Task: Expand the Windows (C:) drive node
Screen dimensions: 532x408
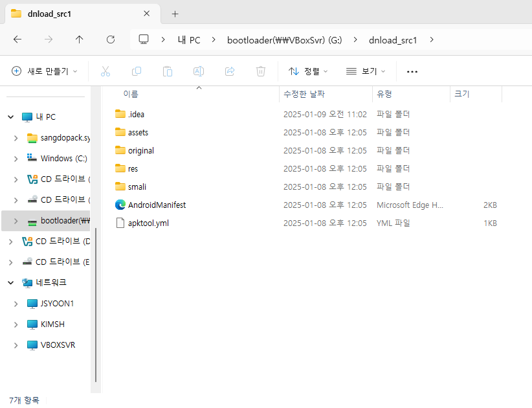Action: (x=16, y=159)
